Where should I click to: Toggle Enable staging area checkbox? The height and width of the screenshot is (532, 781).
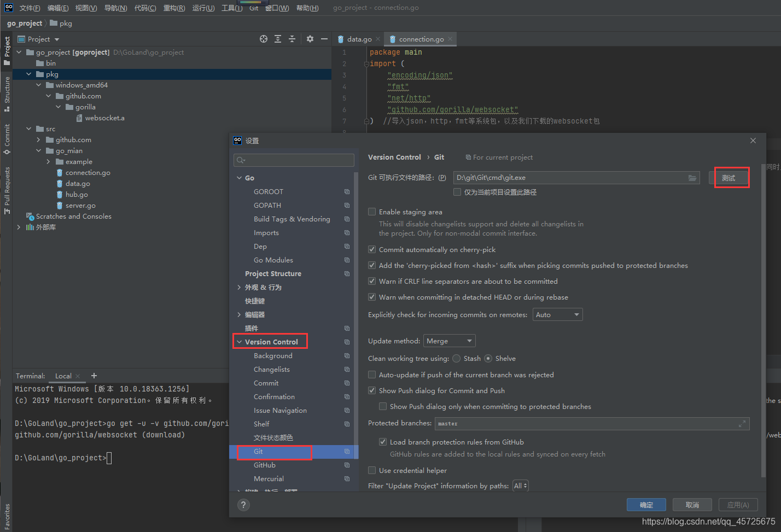372,212
